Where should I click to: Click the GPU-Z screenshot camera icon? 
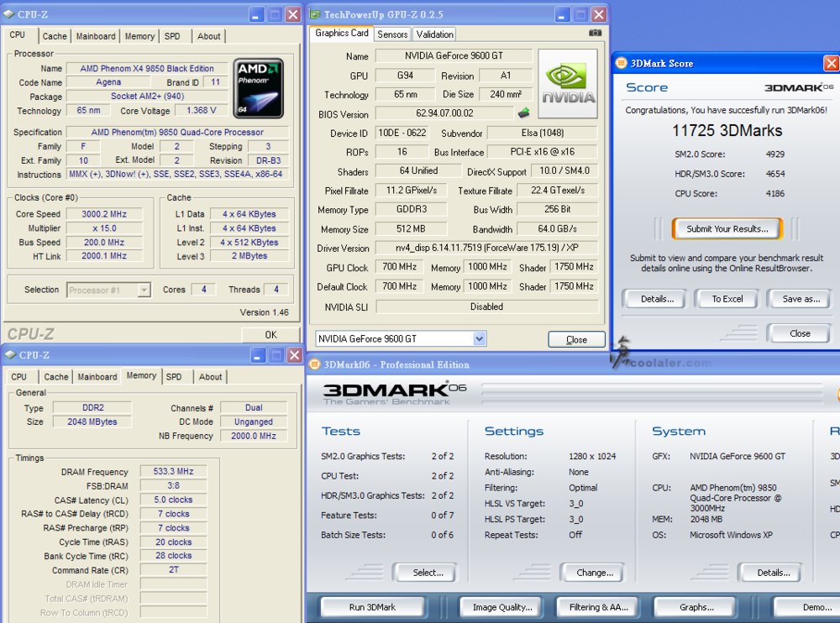(595, 34)
